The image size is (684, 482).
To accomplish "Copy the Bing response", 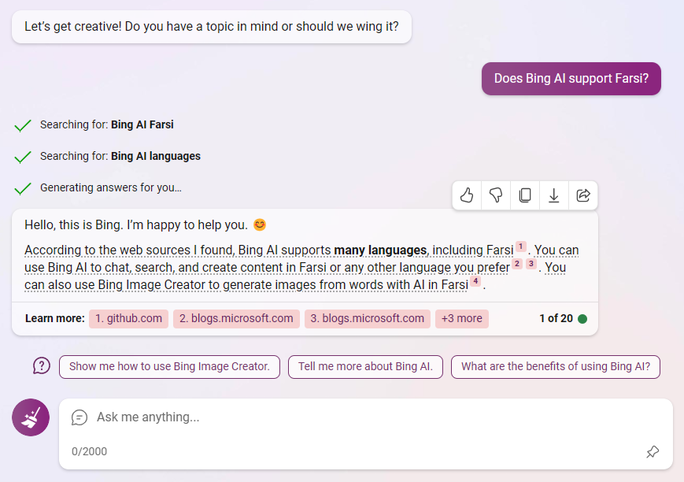I will 525,195.
